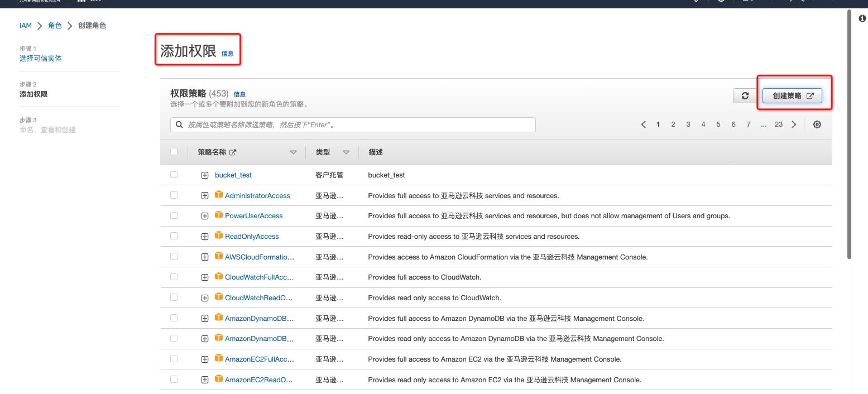Image resolution: width=868 pixels, height=394 pixels.
Task: Click 客户托管 type cell for bucket_test
Action: click(329, 175)
